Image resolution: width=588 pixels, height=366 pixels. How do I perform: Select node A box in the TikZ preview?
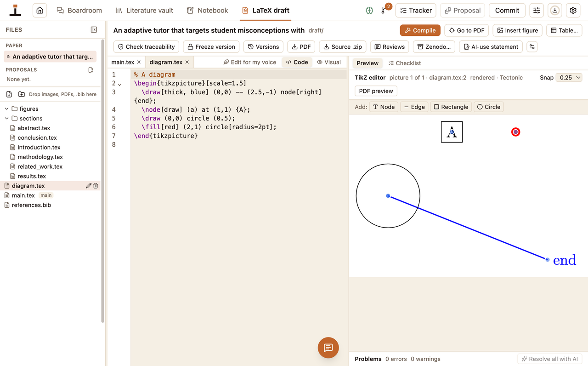tap(452, 132)
